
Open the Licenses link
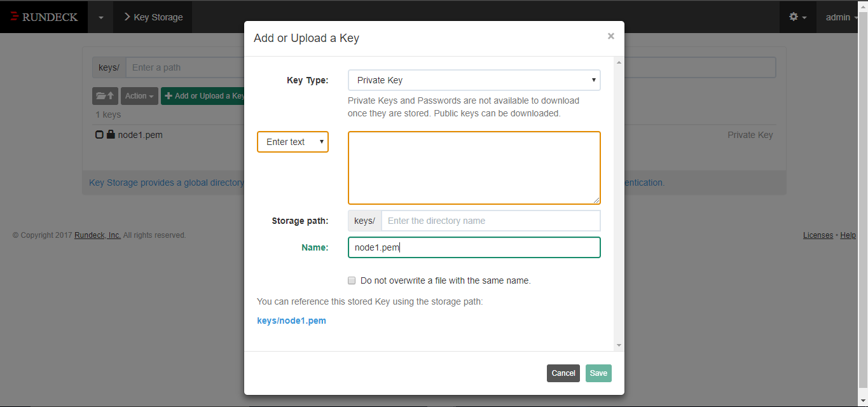(818, 235)
